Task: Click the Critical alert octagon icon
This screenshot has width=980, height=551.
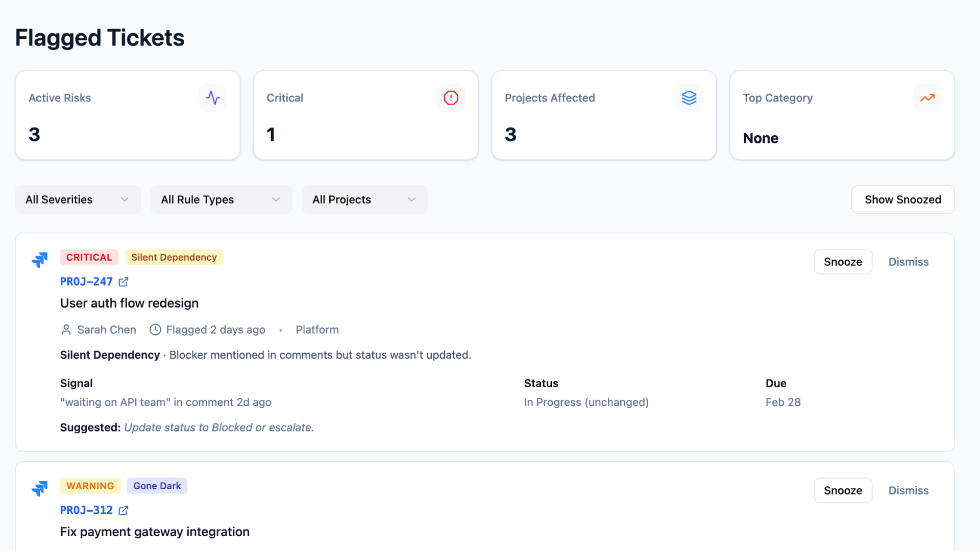Action: tap(451, 97)
